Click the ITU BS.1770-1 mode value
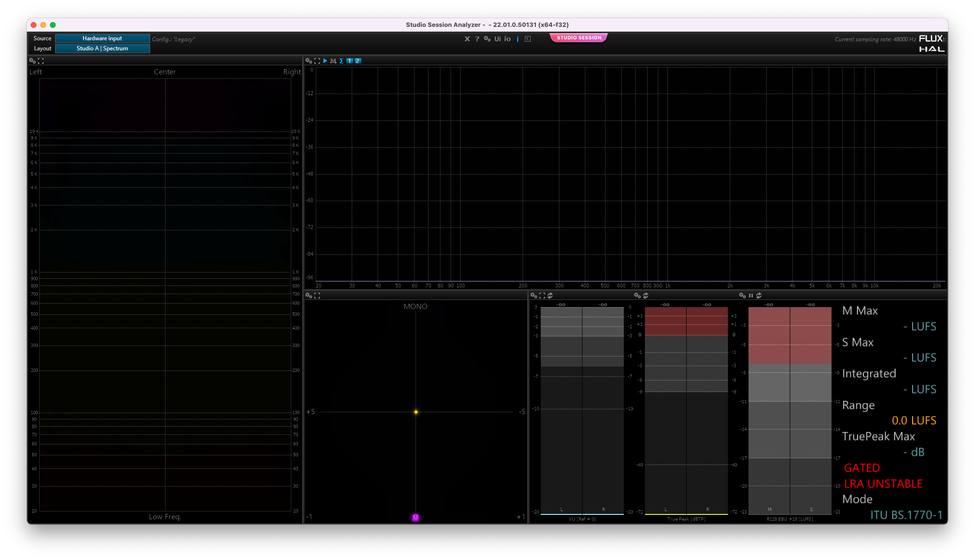This screenshot has width=975, height=560. tap(906, 515)
